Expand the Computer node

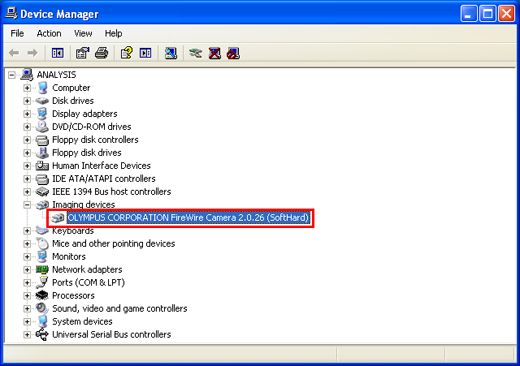pyautogui.click(x=27, y=88)
